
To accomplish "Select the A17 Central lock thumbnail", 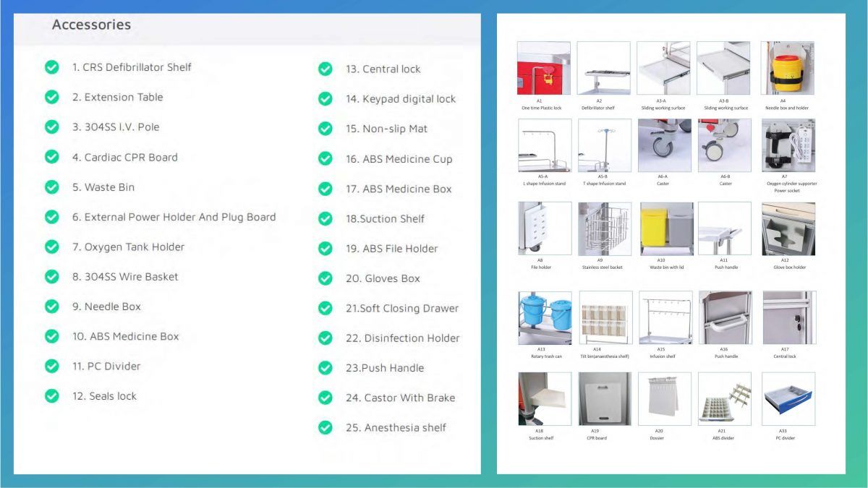I will (787, 317).
